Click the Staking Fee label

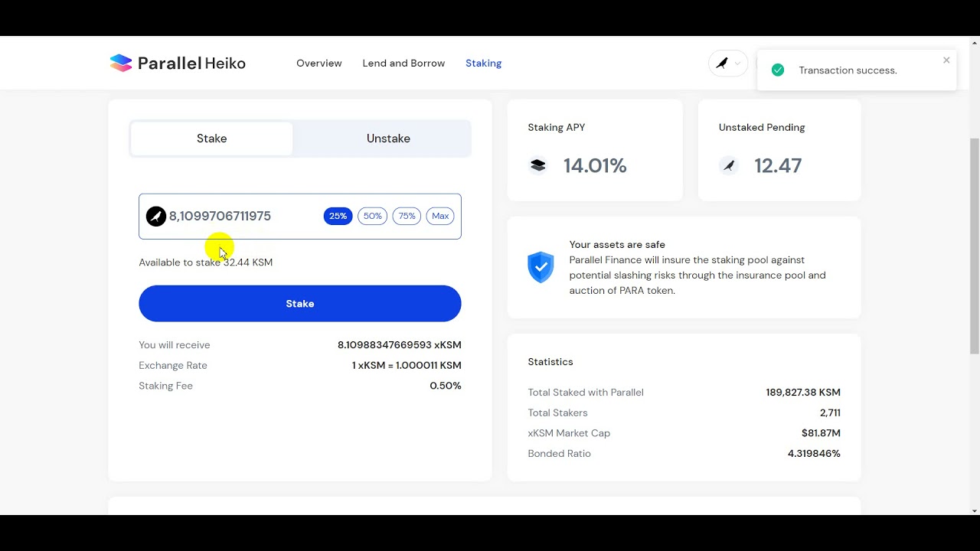165,386
